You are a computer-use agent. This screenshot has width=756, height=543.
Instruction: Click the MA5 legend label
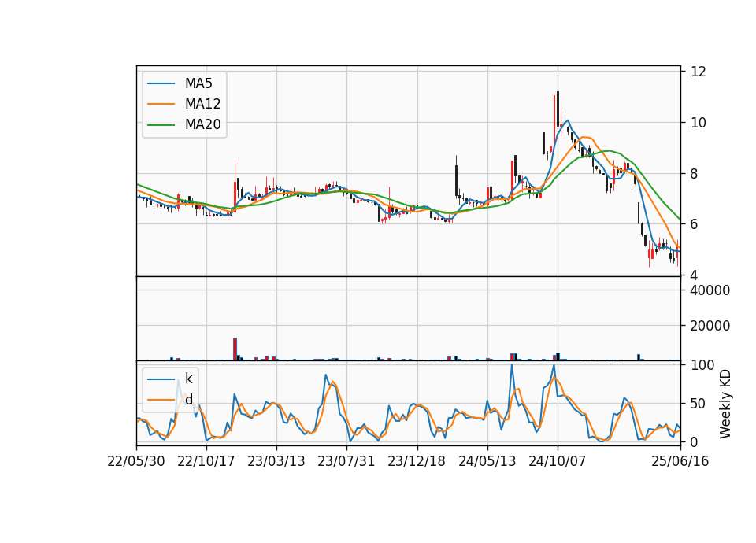click(198, 83)
